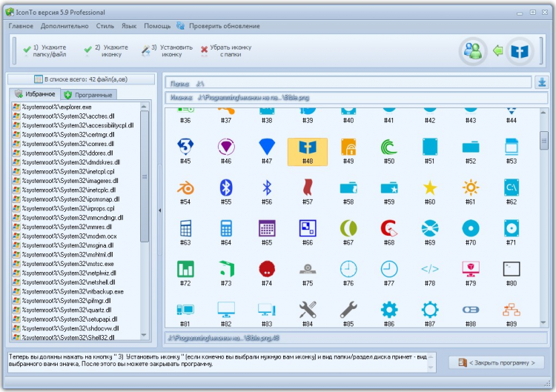The height and width of the screenshot is (392, 556).
Task: Click the download arrow next to folder field
Action: (541, 82)
